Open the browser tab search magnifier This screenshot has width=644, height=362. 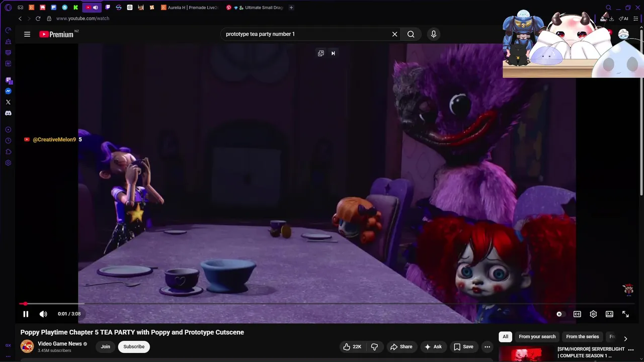[608, 8]
